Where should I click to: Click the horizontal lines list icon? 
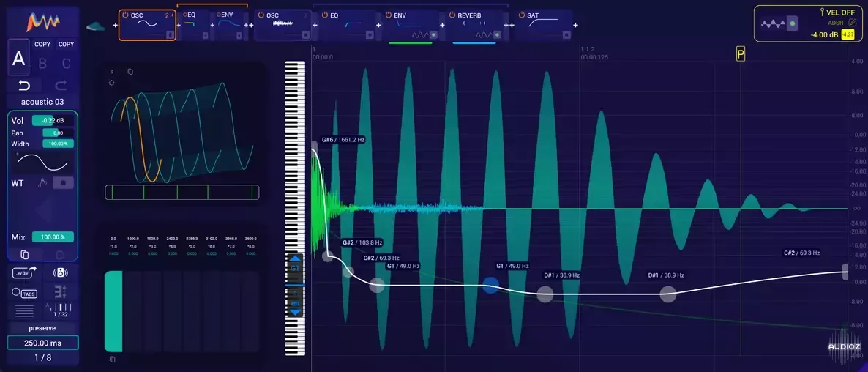click(x=24, y=310)
